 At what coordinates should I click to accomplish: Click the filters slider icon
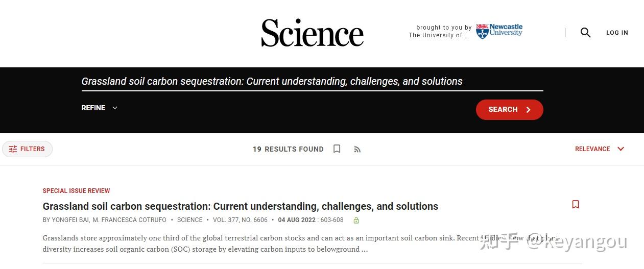pos(13,149)
